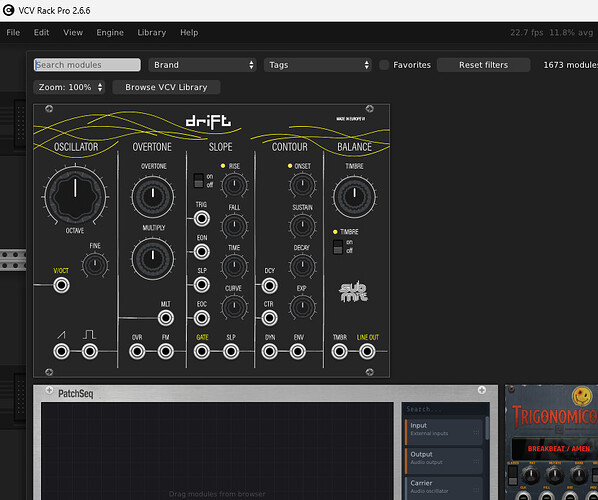Toggle the Favorites checkbox
598x500 pixels.
tap(384, 65)
